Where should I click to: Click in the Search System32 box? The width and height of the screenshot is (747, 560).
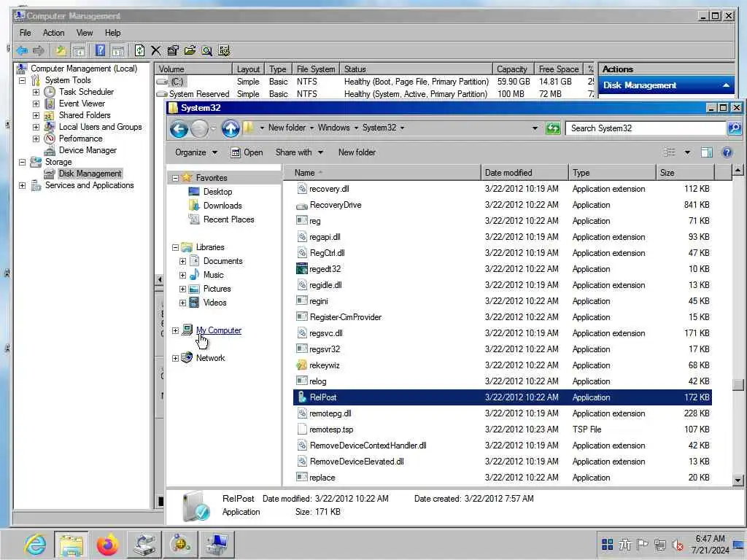[x=645, y=128]
